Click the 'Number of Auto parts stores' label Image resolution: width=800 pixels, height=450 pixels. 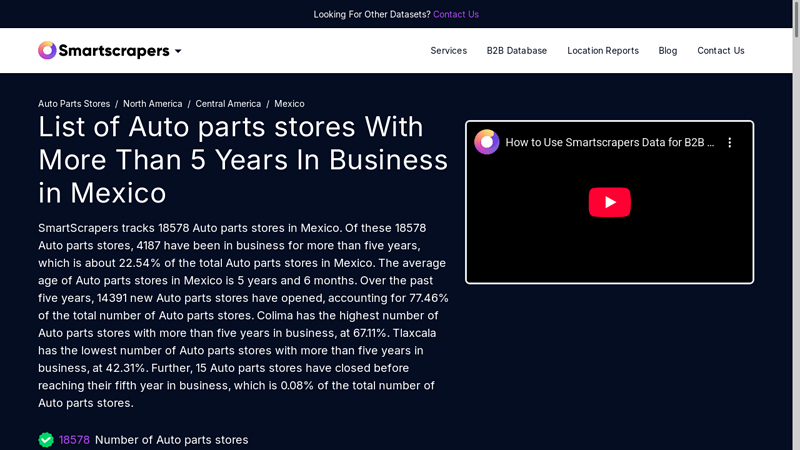click(171, 440)
